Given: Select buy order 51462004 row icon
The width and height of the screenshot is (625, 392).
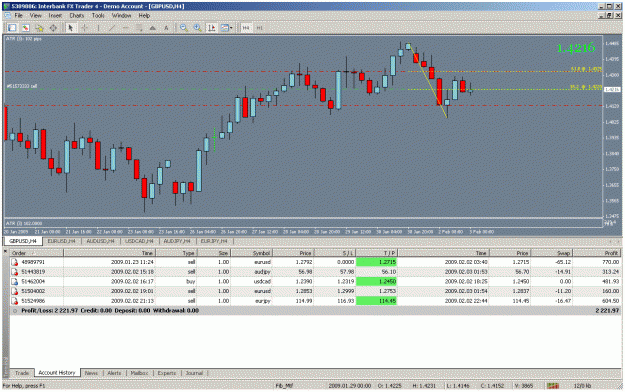Looking at the screenshot, I should pyautogui.click(x=15, y=282).
